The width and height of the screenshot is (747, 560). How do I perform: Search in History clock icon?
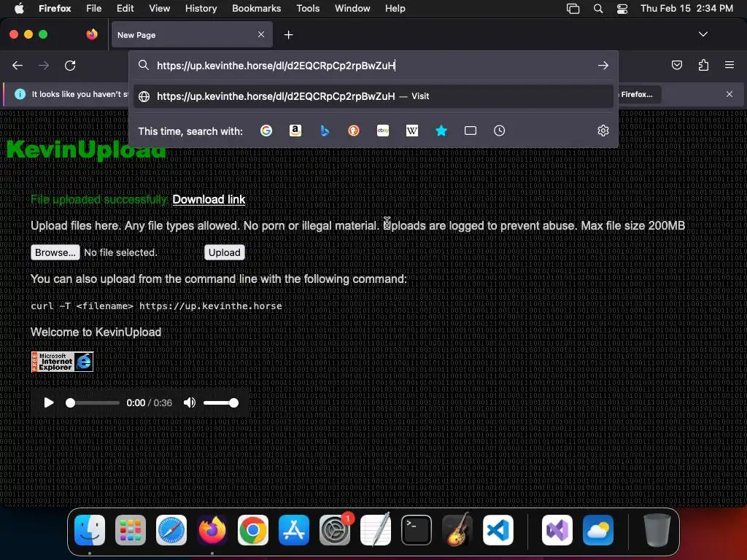click(499, 131)
